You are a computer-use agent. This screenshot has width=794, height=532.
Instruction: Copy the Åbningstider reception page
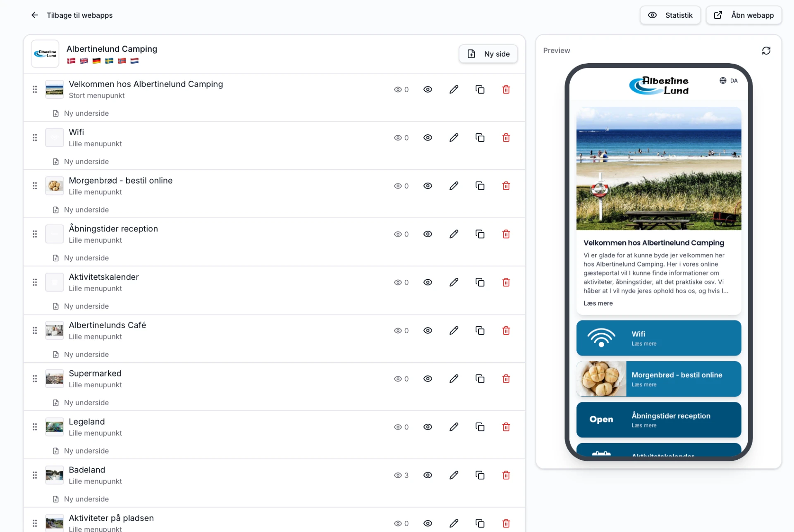click(x=480, y=234)
